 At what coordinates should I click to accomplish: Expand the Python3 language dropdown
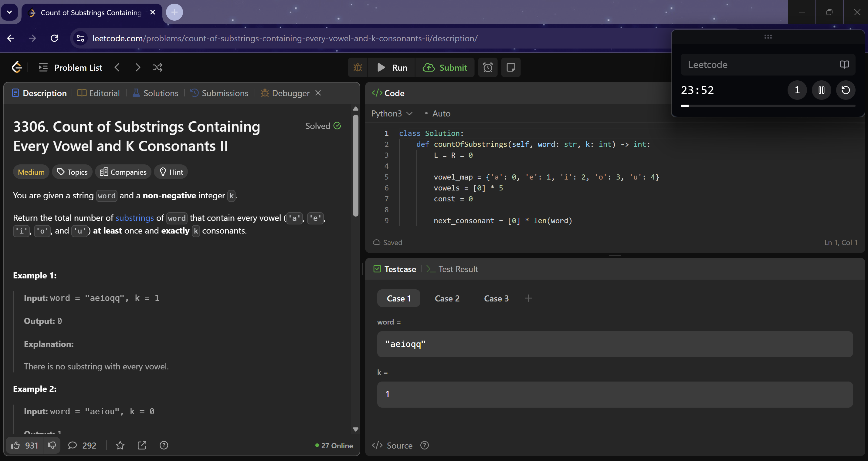pos(392,114)
